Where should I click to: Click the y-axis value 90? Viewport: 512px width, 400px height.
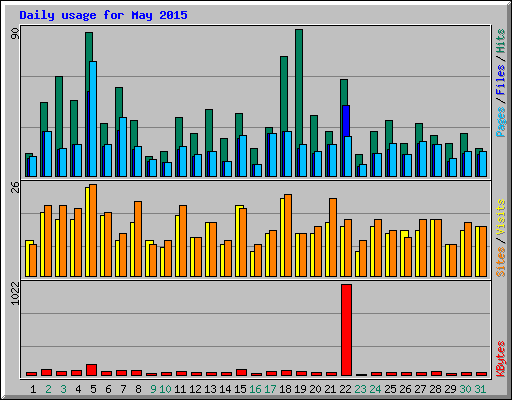(15, 34)
